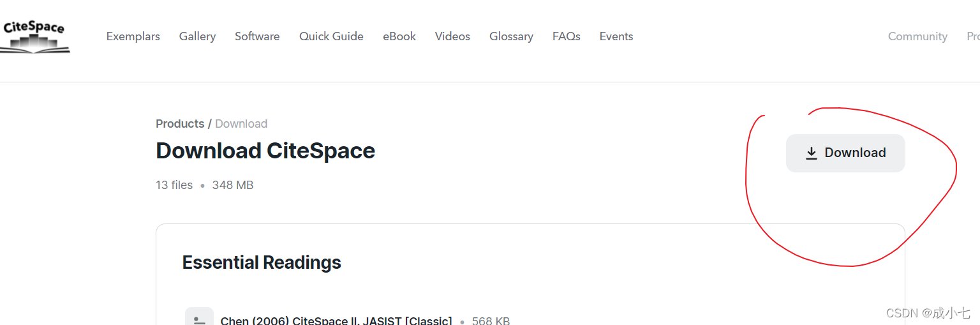The image size is (980, 325).
Task: Open the eBook page
Action: 399,36
